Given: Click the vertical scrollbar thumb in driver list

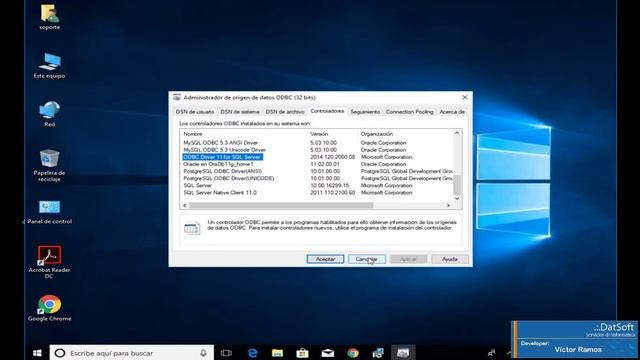Looking at the screenshot, I should point(457,185).
